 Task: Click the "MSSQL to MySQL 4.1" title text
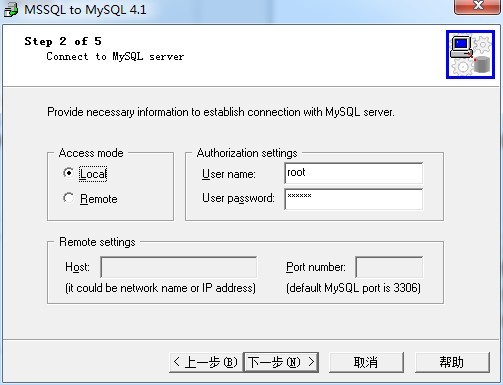point(85,10)
